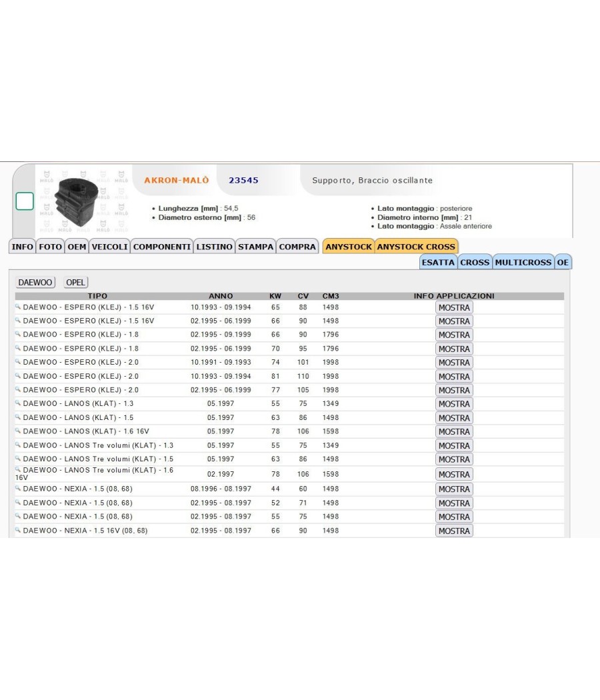Show info for Lanos Tre volumi 1.6 16V
The width and height of the screenshot is (600, 700).
click(454, 474)
